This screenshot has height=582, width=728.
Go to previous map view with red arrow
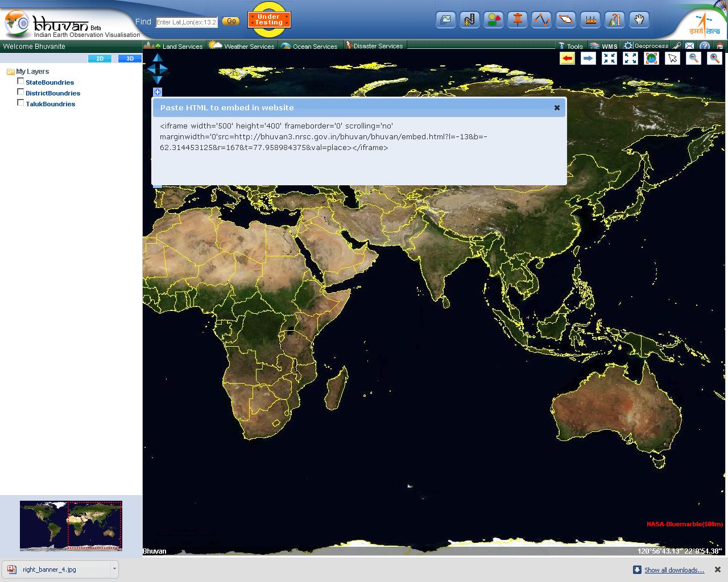[x=567, y=58]
